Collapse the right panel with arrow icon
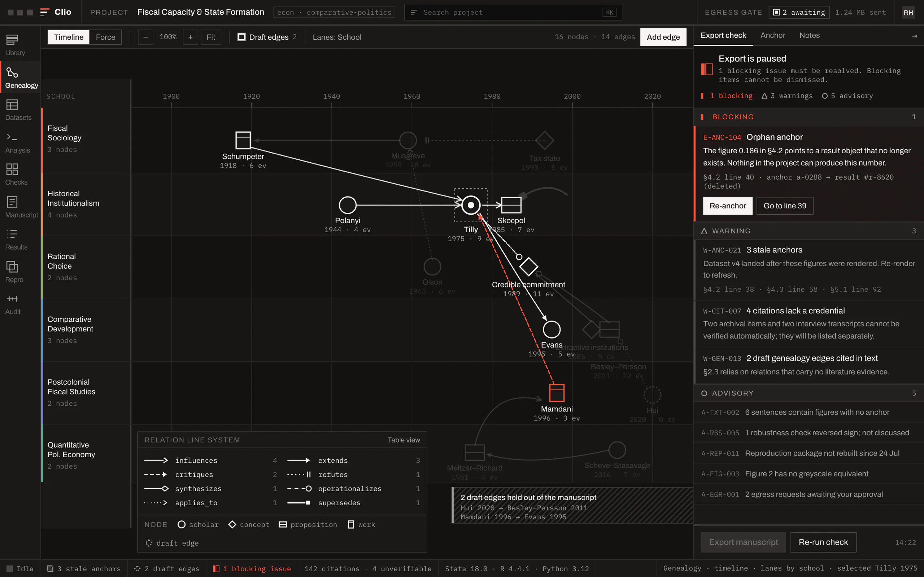 pos(914,36)
